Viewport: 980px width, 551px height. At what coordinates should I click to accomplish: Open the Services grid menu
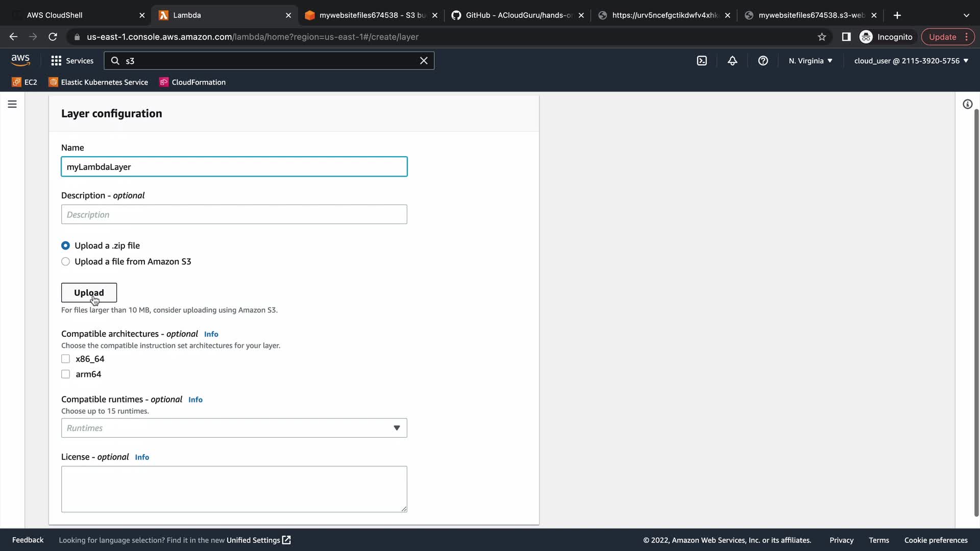(x=72, y=61)
